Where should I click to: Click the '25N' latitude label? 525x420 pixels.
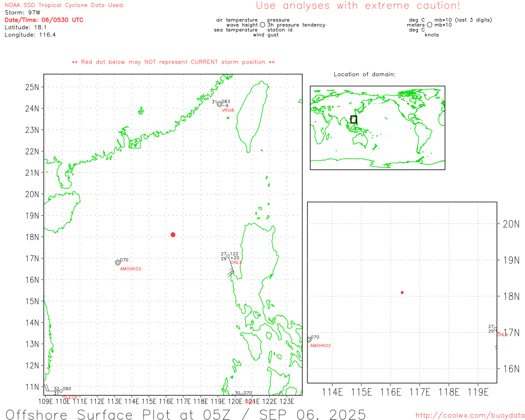point(32,87)
